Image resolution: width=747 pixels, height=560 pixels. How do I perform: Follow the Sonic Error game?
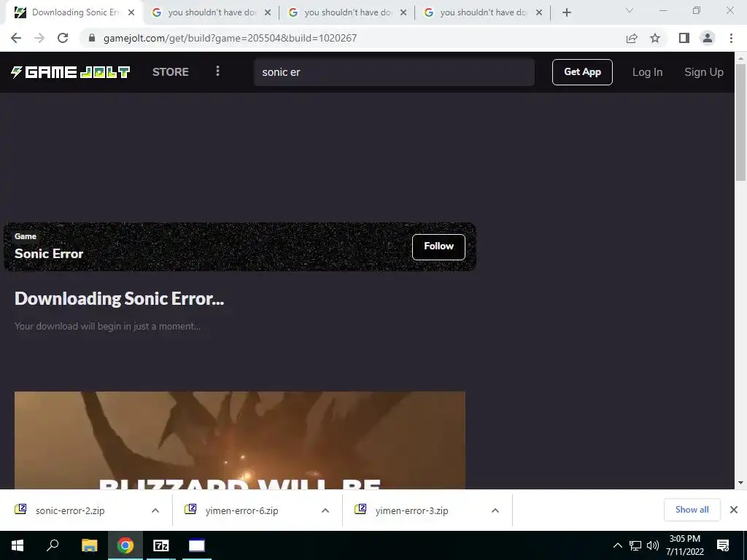point(438,246)
